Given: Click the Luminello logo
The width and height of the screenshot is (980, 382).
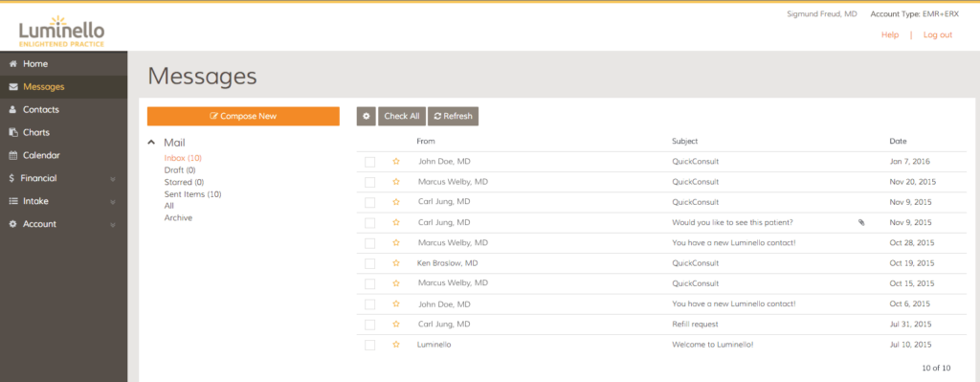Looking at the screenshot, I should [x=62, y=31].
